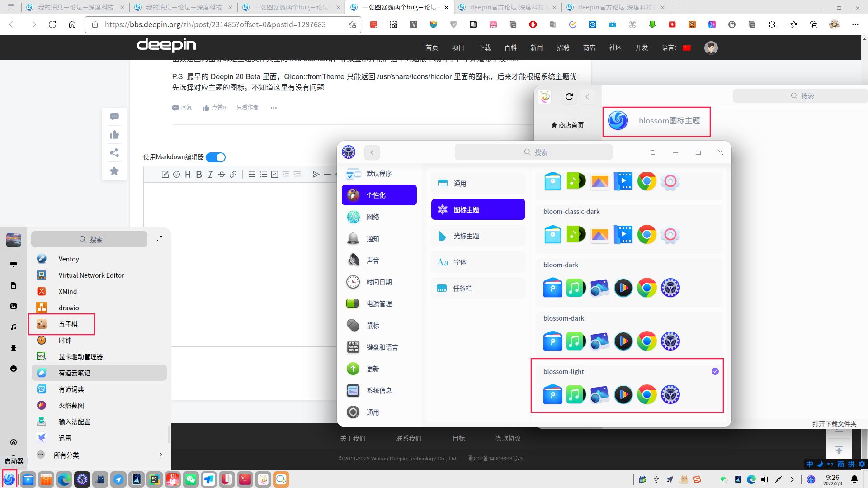This screenshot has height=488, width=868.
Task: Launch 五子棋 from the launcher list
Action: tap(99, 324)
